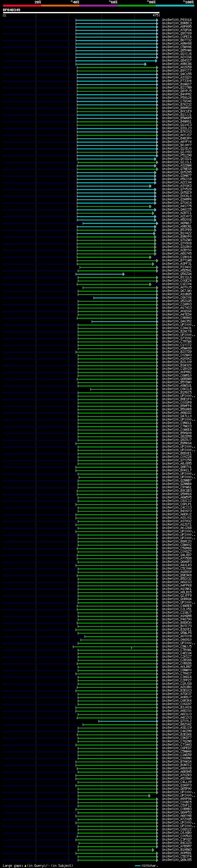The image size is (197, 868).
Task: Click UniRef100_B6TT32 in the hit list
Action: 176,40
